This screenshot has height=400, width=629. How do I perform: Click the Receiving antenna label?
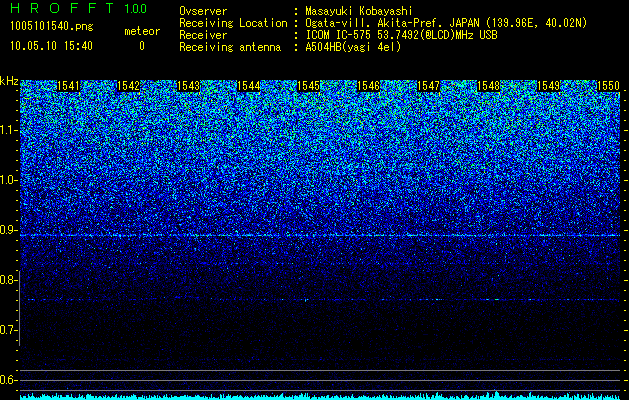point(230,47)
